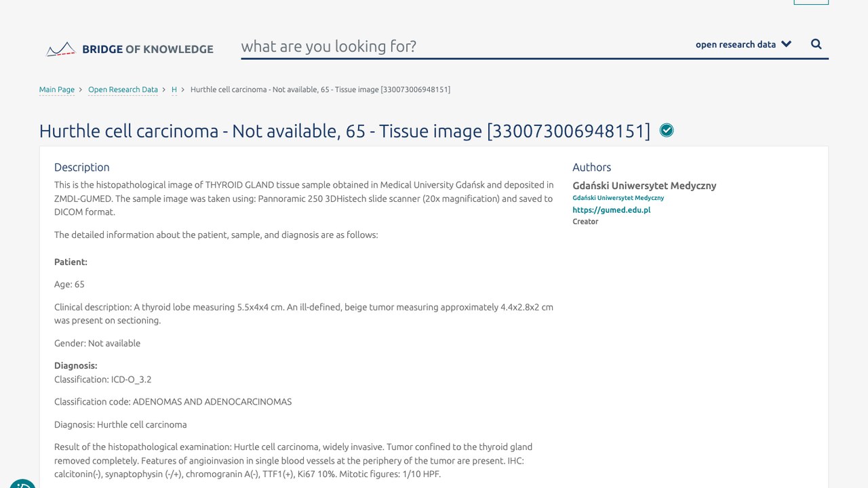Click 'The detailed information about the patient' sentence
Image resolution: width=868 pixels, height=488 pixels.
(x=216, y=235)
